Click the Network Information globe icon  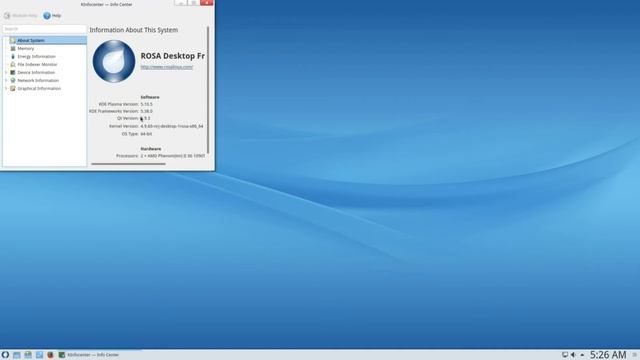click(13, 80)
